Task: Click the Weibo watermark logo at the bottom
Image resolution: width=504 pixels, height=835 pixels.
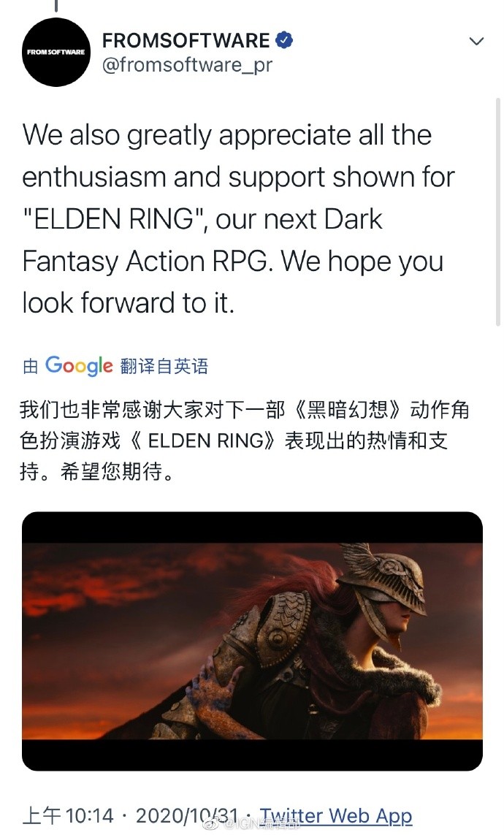Action: point(213,824)
